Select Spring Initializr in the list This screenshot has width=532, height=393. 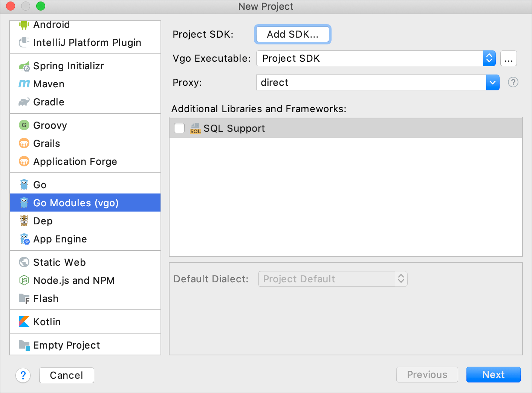(x=85, y=65)
